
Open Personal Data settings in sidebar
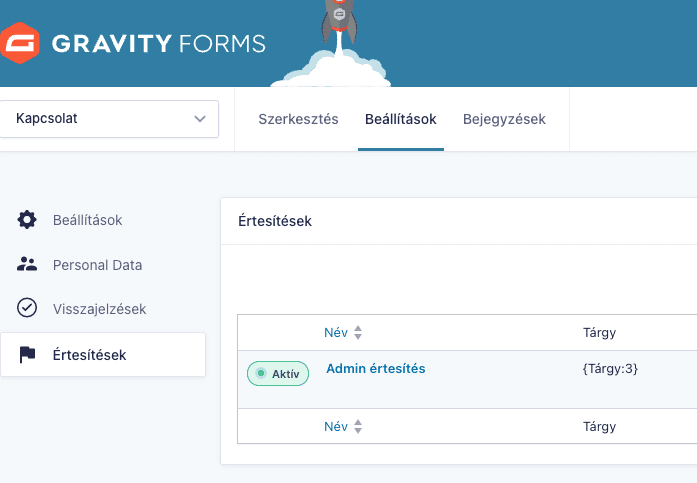point(97,265)
